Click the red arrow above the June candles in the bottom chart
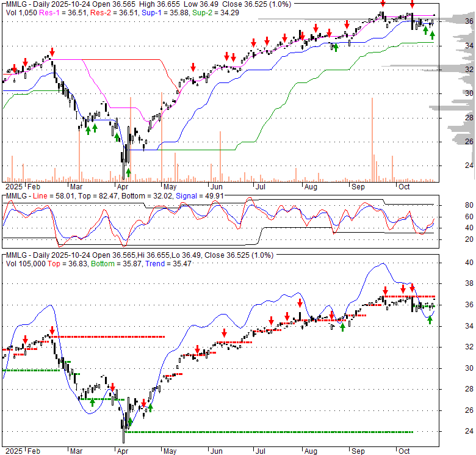 [x=224, y=332]
